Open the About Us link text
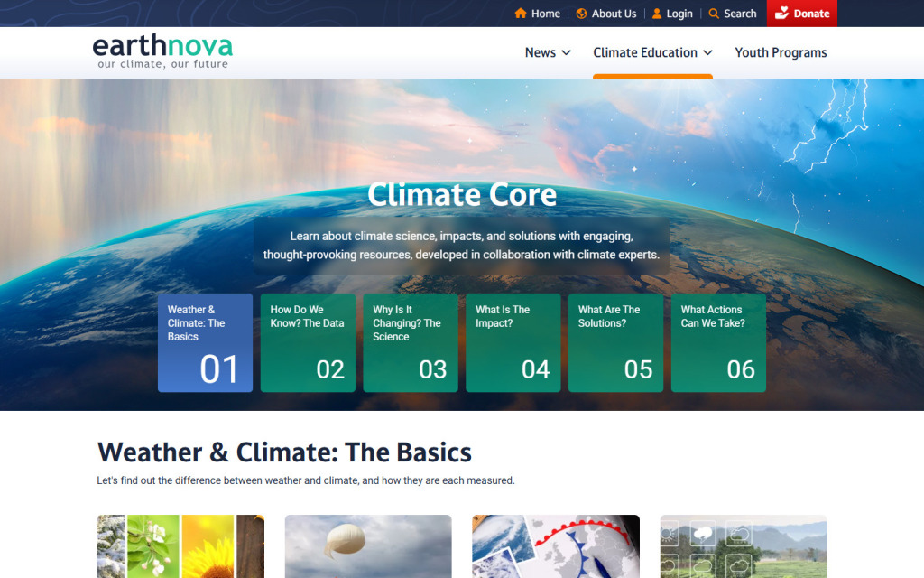This screenshot has width=924, height=578. (x=614, y=14)
